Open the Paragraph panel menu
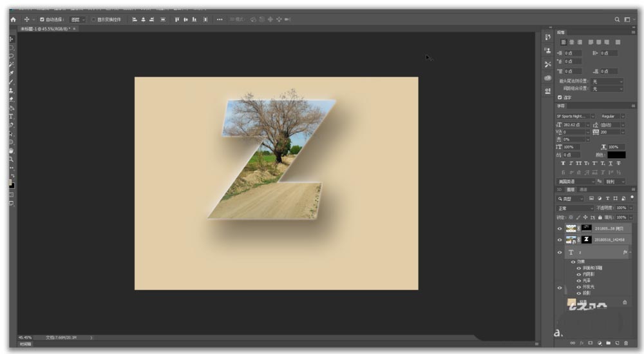 [633, 32]
